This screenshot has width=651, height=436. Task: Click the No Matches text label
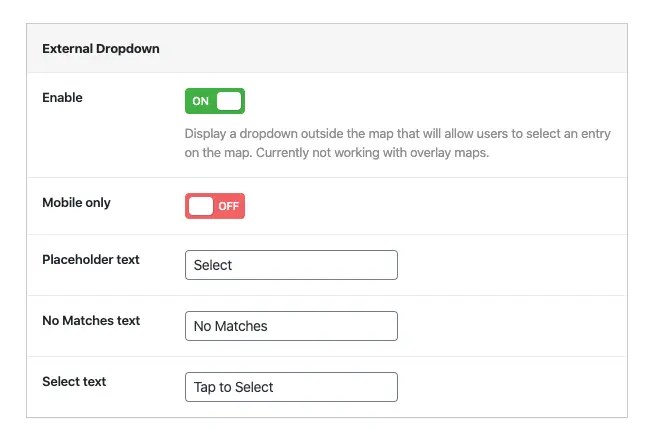91,321
